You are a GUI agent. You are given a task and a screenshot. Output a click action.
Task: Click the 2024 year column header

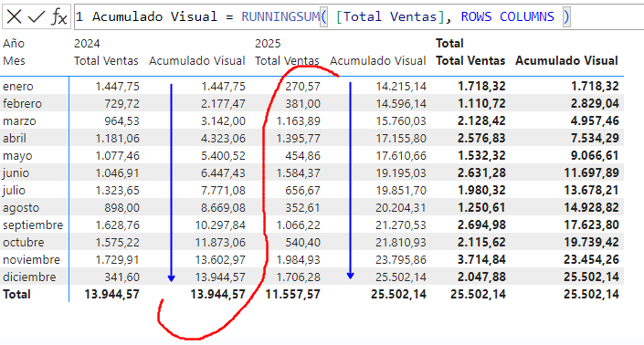[x=87, y=44]
